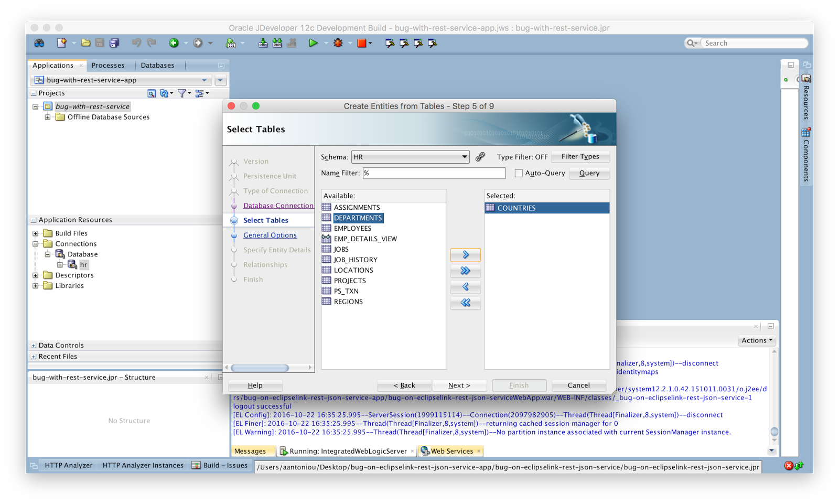This screenshot has height=504, width=839.
Task: Click the Components icon in right sidebar
Action: tap(806, 132)
